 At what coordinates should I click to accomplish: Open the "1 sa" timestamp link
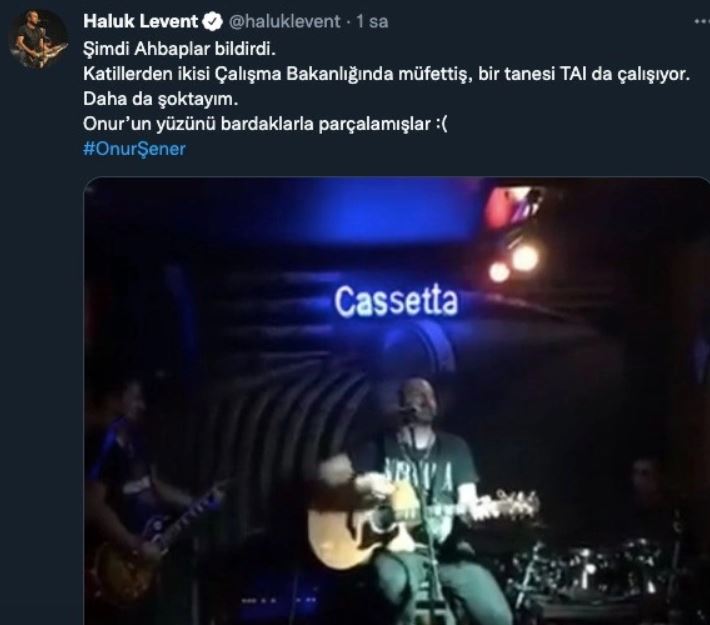pyautogui.click(x=372, y=21)
